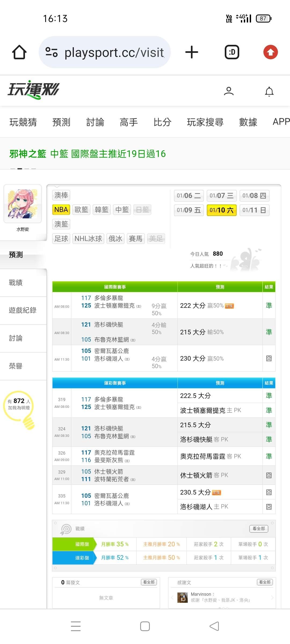Select the 俄冰 league button

(x=115, y=239)
